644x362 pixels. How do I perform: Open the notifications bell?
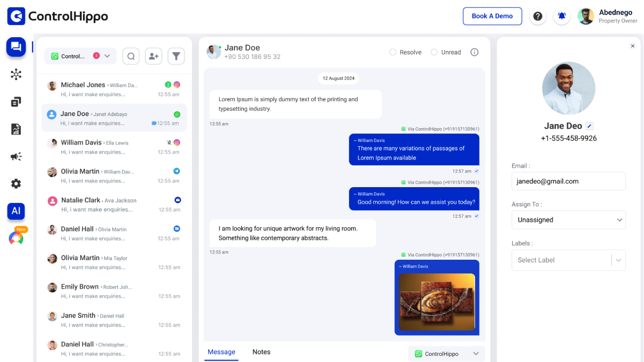tap(561, 16)
